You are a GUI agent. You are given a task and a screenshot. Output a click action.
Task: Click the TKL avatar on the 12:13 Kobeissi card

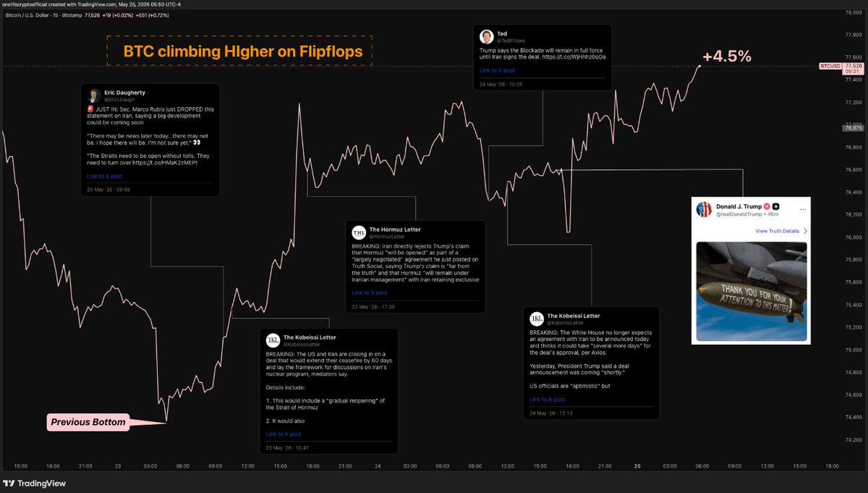click(x=537, y=319)
